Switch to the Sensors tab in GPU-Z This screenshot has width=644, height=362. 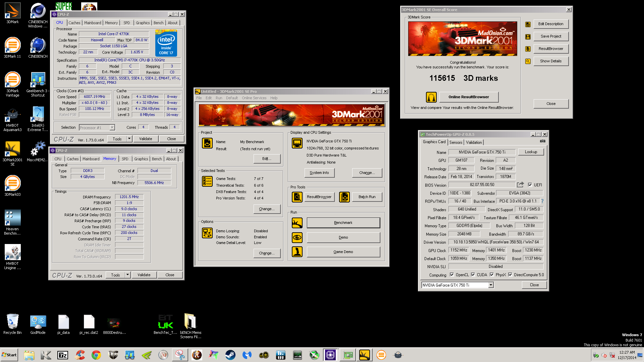456,142
